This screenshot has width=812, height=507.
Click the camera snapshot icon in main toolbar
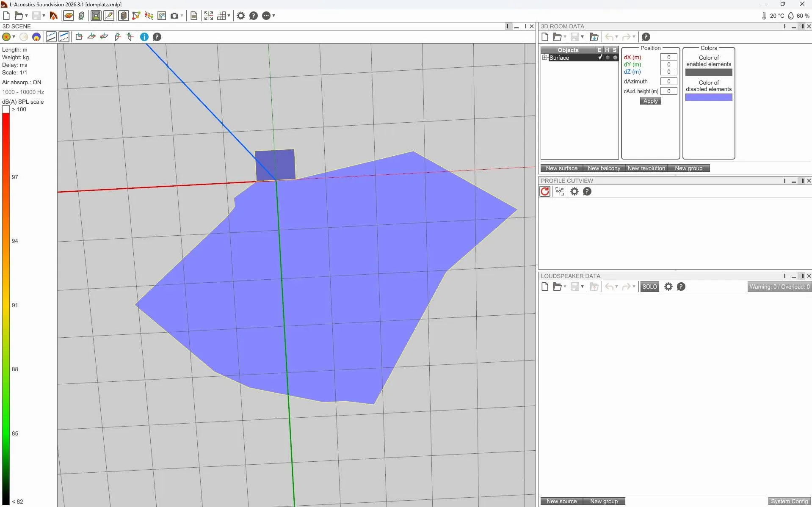(x=174, y=16)
